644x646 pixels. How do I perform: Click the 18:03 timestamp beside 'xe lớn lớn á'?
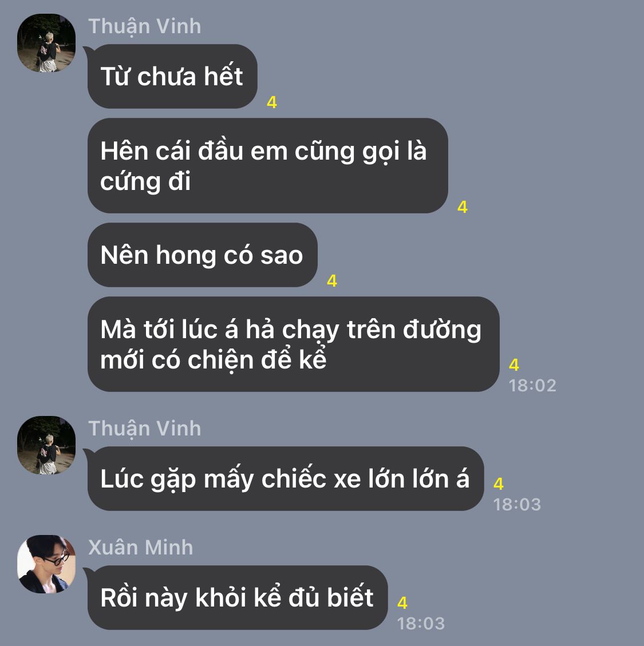517,505
